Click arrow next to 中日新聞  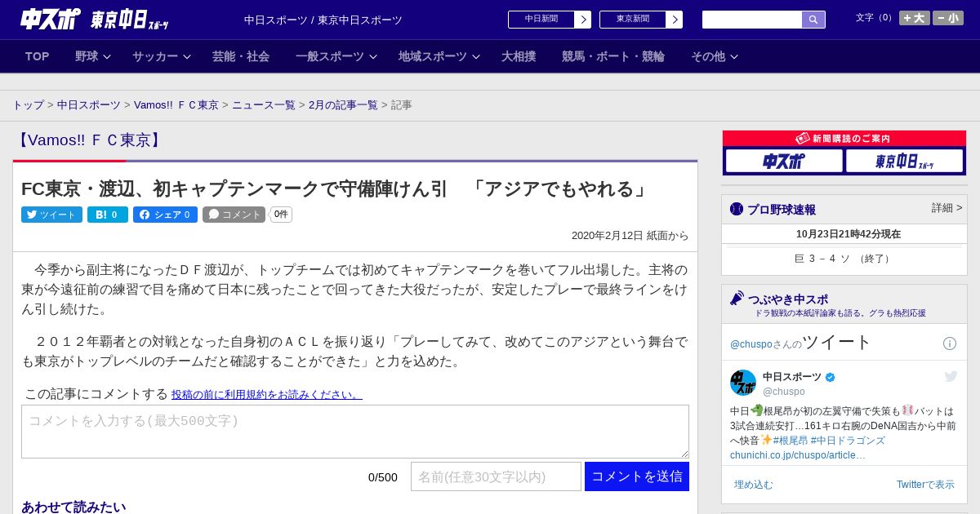(583, 20)
